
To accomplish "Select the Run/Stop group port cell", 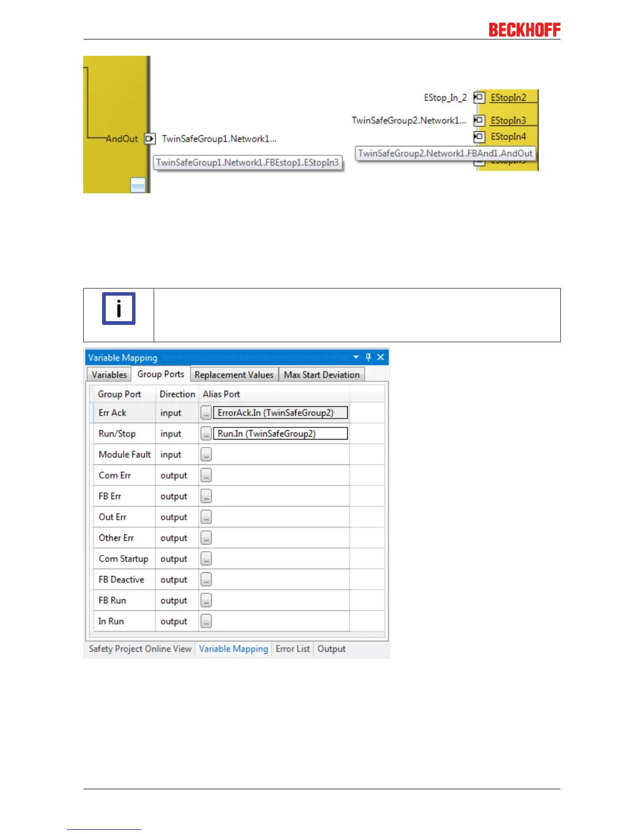I will click(x=125, y=433).
